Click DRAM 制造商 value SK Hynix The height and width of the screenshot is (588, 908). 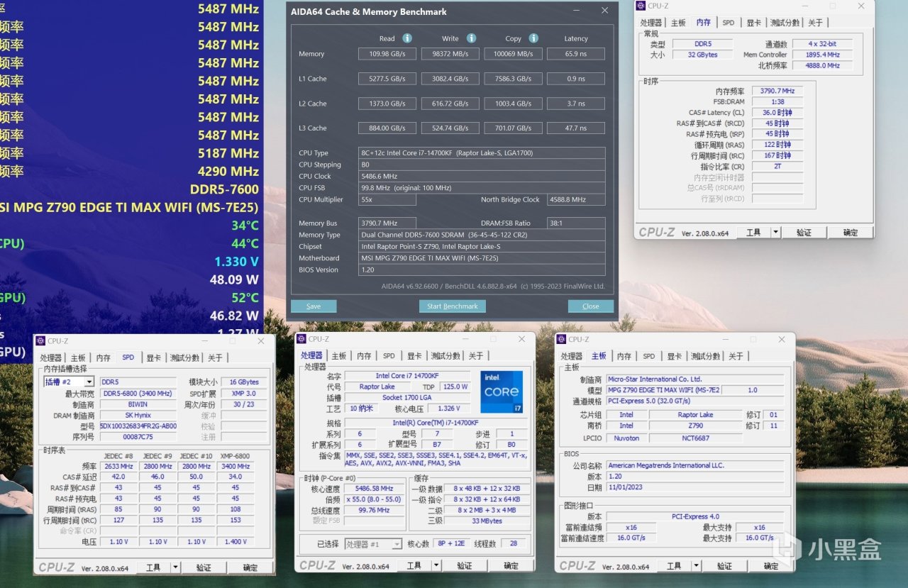(138, 415)
